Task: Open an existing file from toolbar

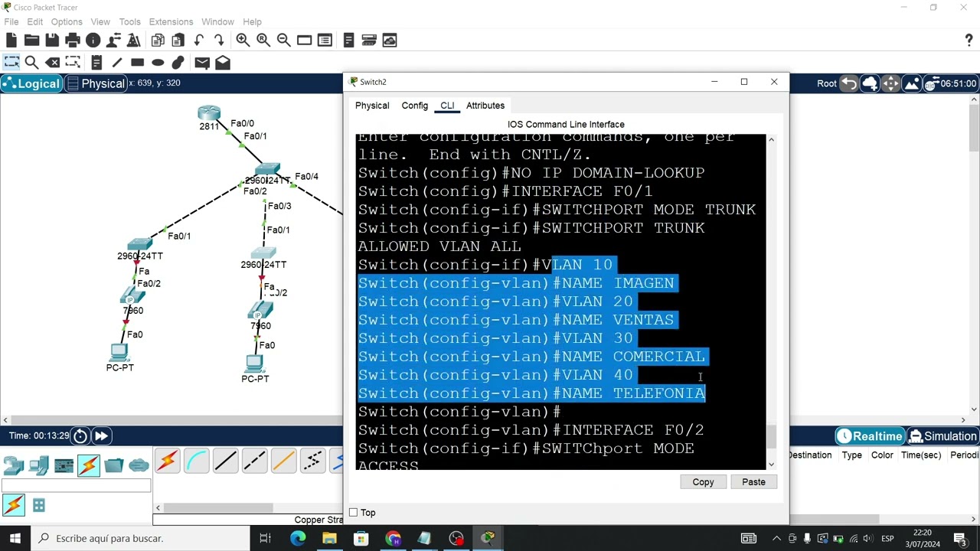Action: coord(32,40)
